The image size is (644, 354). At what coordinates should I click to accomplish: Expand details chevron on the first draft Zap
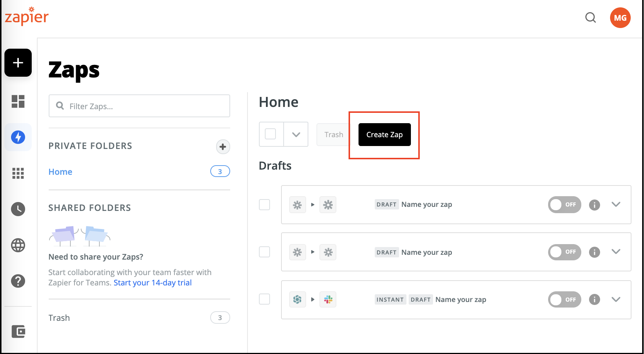616,205
